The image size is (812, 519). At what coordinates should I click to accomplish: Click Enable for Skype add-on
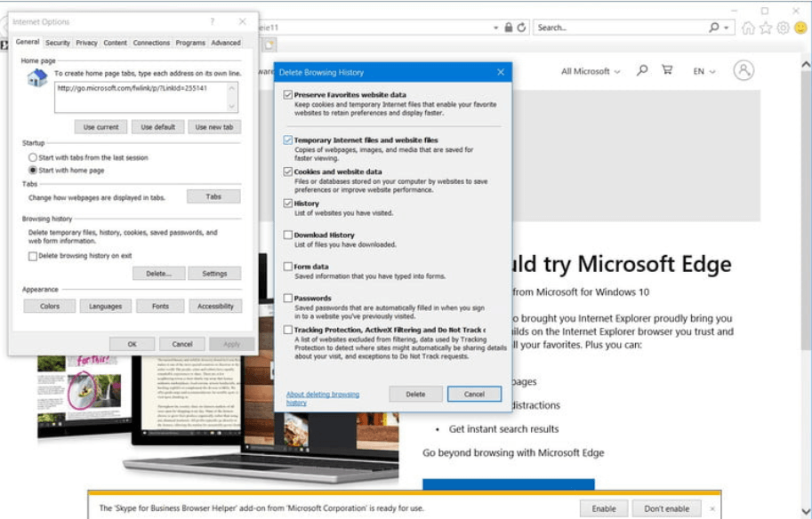coord(604,508)
